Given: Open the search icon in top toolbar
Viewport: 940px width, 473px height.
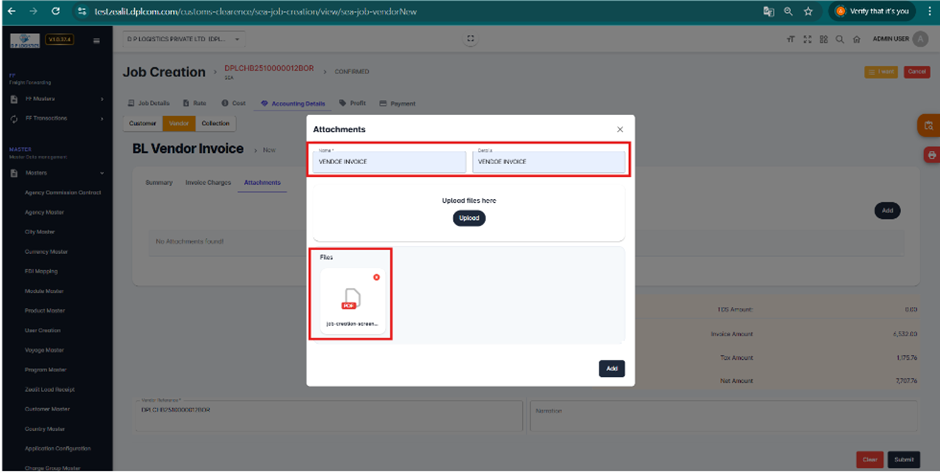Looking at the screenshot, I should pos(840,40).
